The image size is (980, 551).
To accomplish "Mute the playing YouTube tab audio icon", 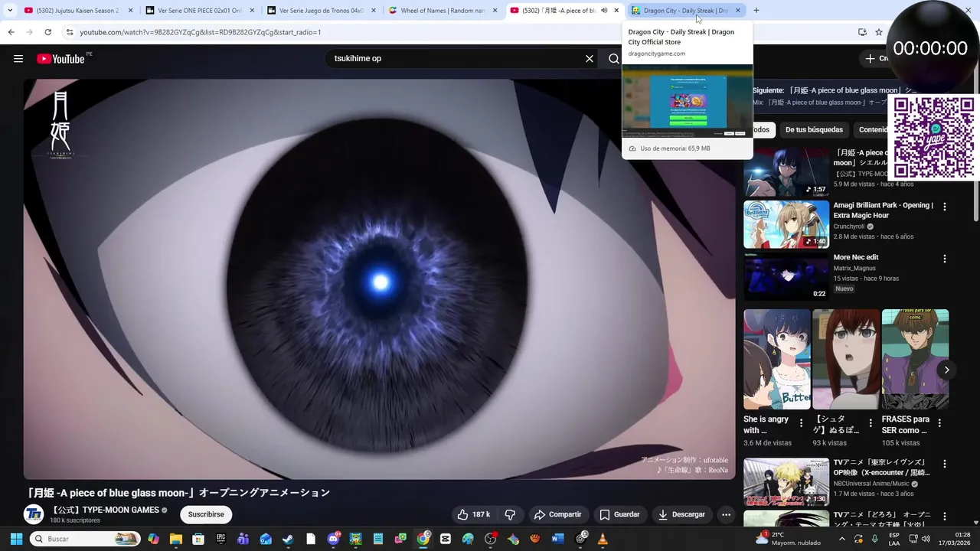I will pyautogui.click(x=604, y=11).
